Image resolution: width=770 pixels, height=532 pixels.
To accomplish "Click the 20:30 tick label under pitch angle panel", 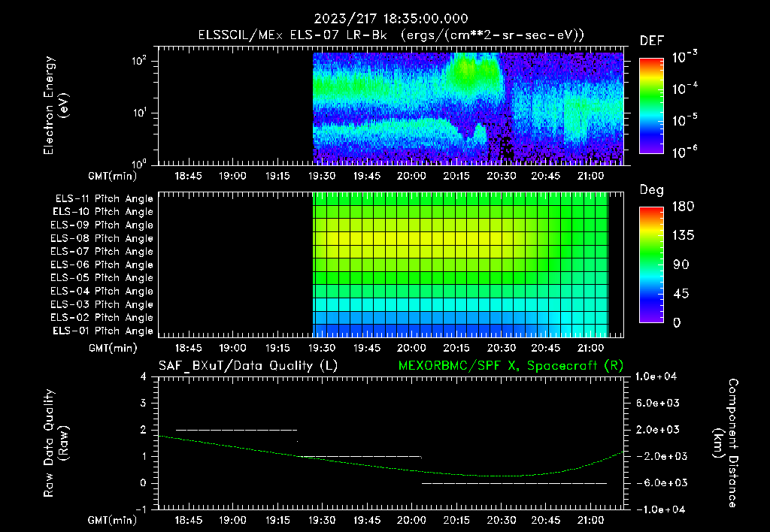I will coord(501,348).
